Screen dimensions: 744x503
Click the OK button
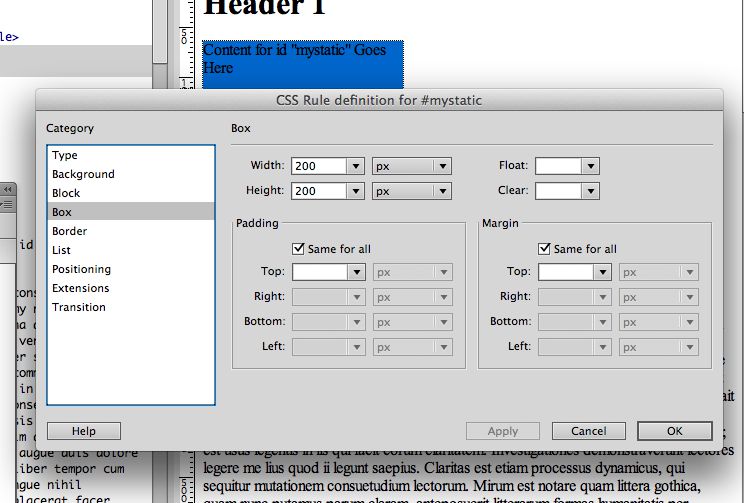(674, 431)
